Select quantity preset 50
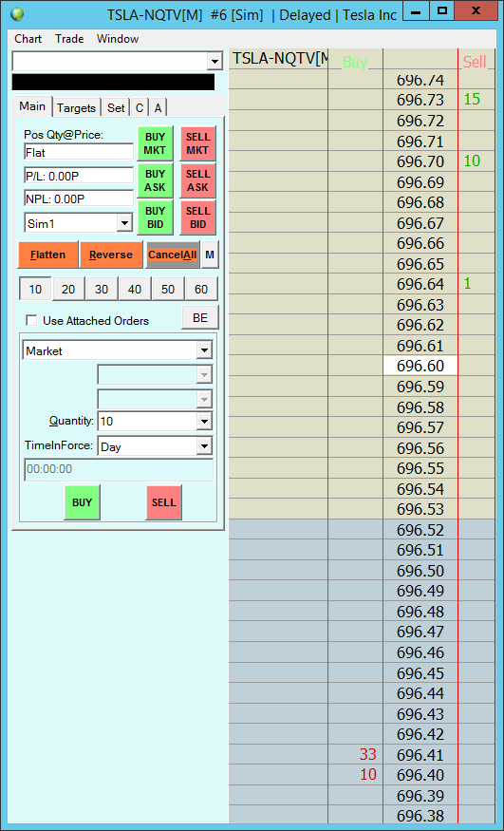504x831 pixels. point(168,290)
